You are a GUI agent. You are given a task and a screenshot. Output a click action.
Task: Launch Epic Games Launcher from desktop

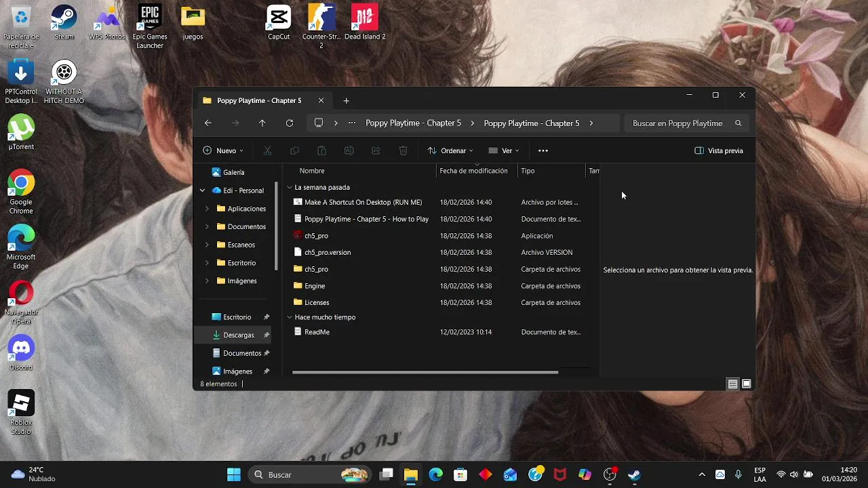(x=150, y=26)
